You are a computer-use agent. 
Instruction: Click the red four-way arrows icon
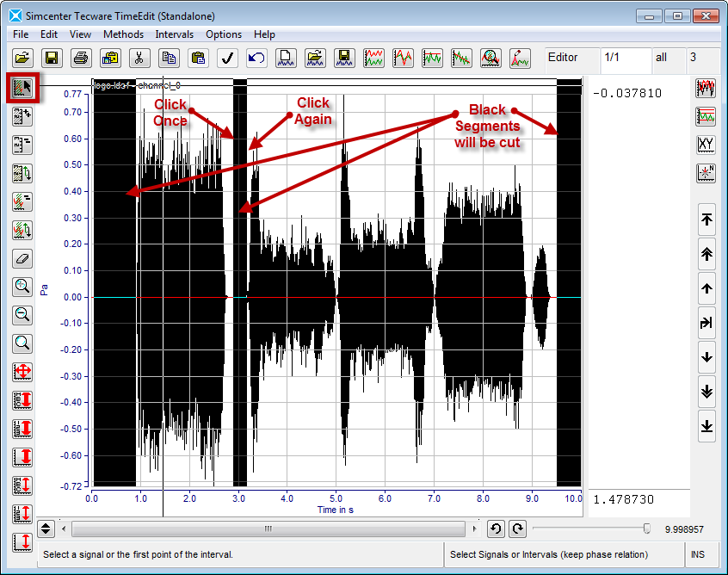click(22, 372)
